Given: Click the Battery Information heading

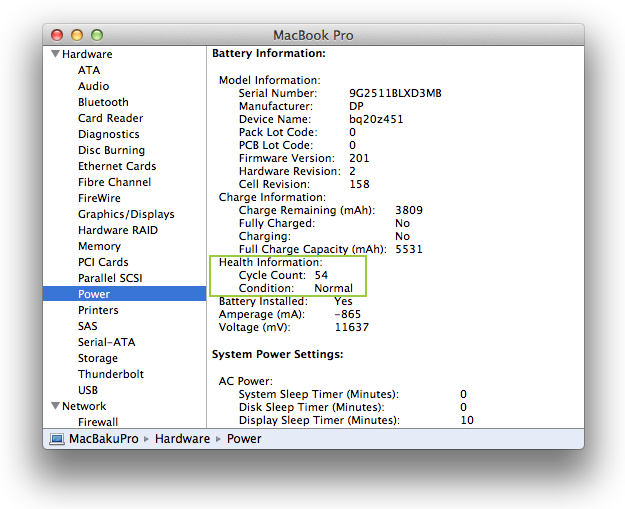Looking at the screenshot, I should [x=269, y=53].
